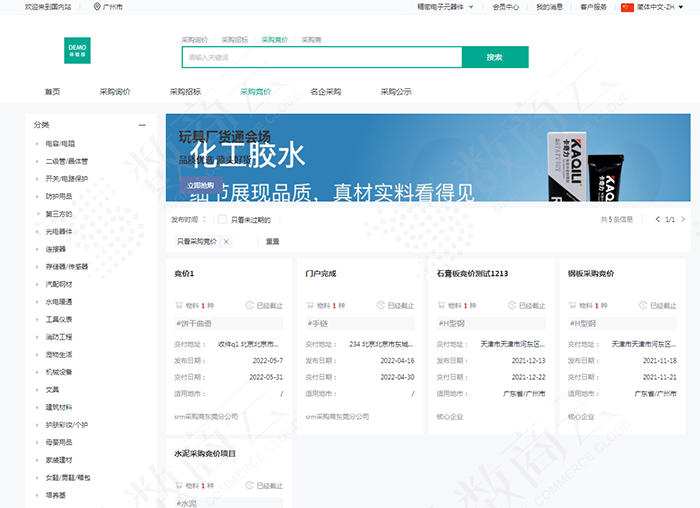Open the 竞价1 card title
The image size is (700, 508).
click(184, 273)
